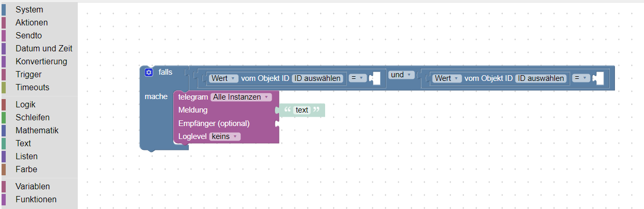Select the falls label on the if block
The width and height of the screenshot is (644, 209).
click(x=165, y=72)
